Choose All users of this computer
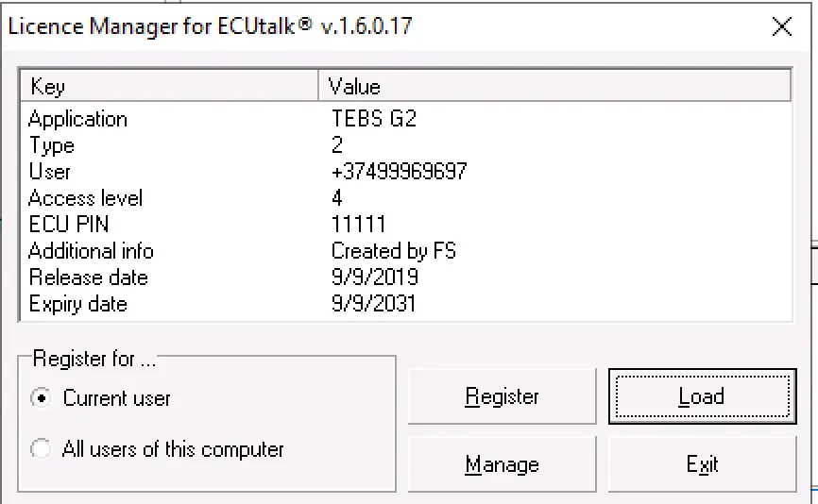 [x=42, y=449]
